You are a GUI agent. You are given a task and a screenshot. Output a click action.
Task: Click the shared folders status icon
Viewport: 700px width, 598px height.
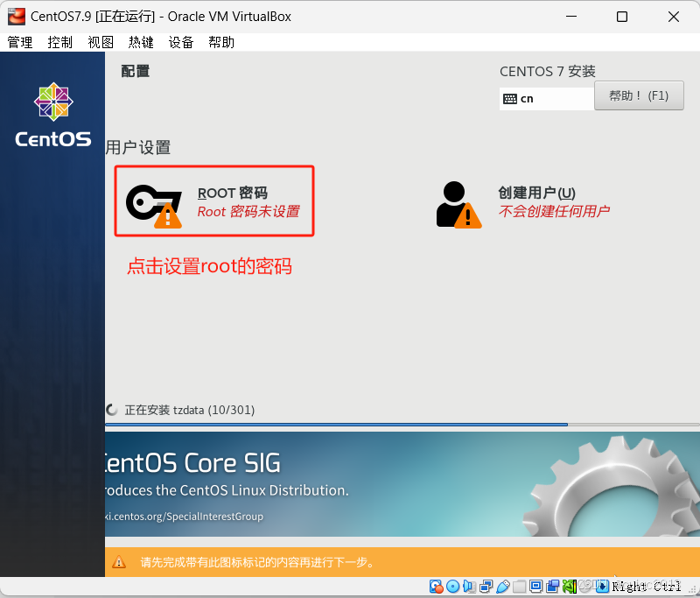pyautogui.click(x=519, y=587)
